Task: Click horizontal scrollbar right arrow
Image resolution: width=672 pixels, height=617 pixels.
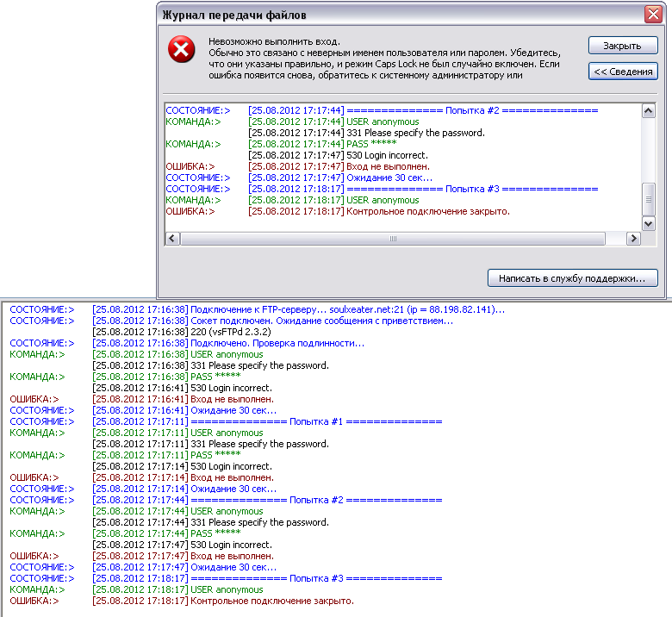Action: click(633, 239)
